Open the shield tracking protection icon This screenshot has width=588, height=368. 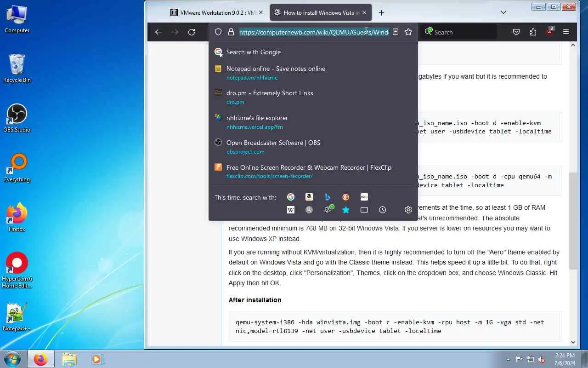(x=218, y=32)
